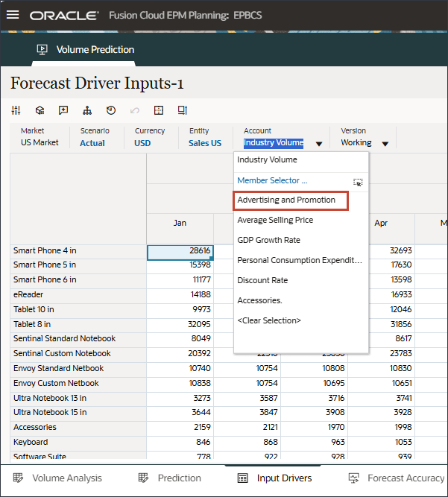Click the history clock icon
The width and height of the screenshot is (448, 497).
coord(111,110)
